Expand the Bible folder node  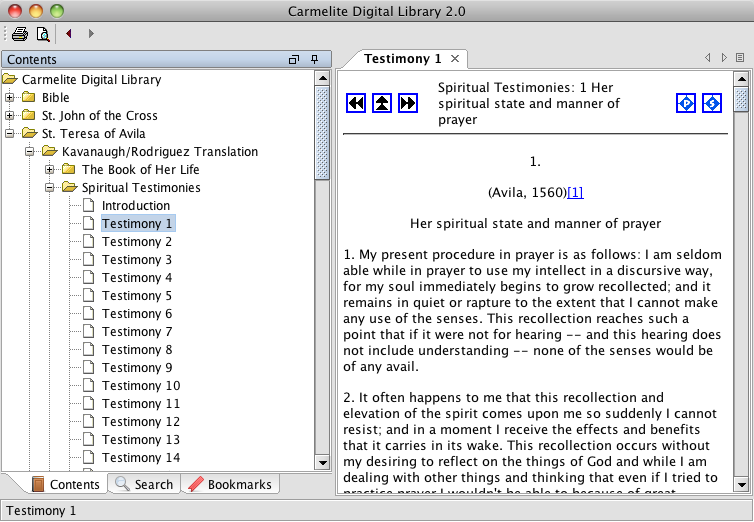pyautogui.click(x=10, y=98)
